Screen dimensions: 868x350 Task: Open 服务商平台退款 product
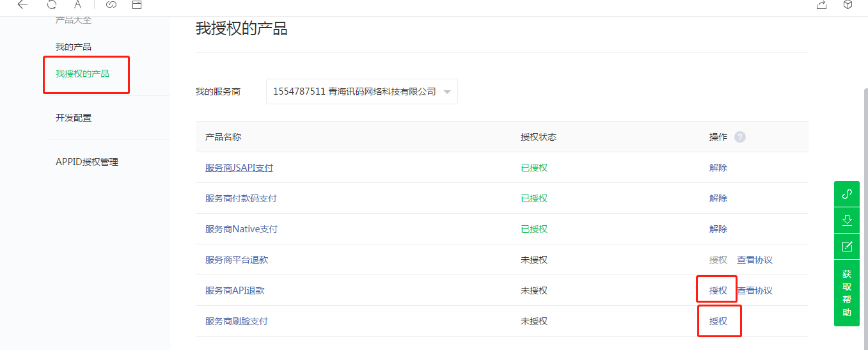[x=237, y=260]
